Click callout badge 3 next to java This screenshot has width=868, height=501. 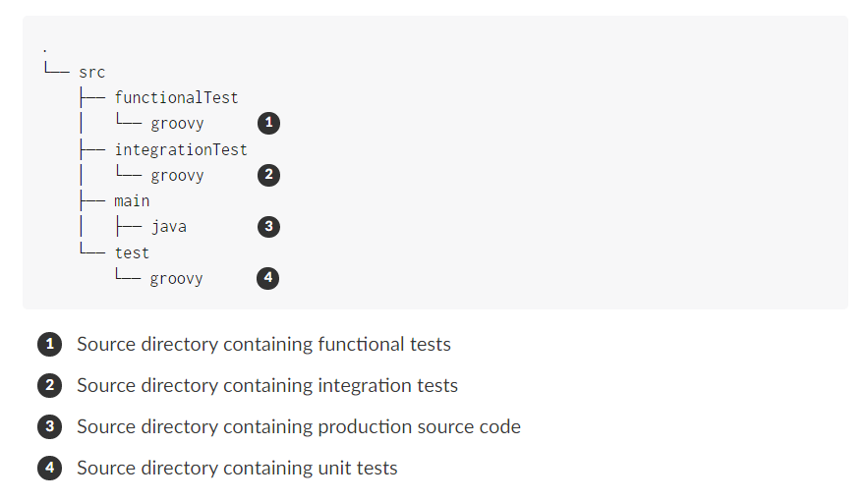[269, 226]
